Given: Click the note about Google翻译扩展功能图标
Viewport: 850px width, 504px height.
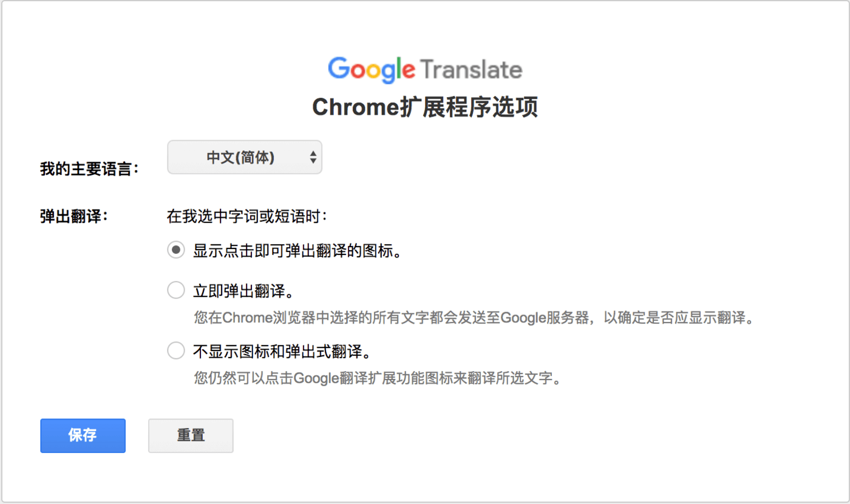Looking at the screenshot, I should 376,378.
